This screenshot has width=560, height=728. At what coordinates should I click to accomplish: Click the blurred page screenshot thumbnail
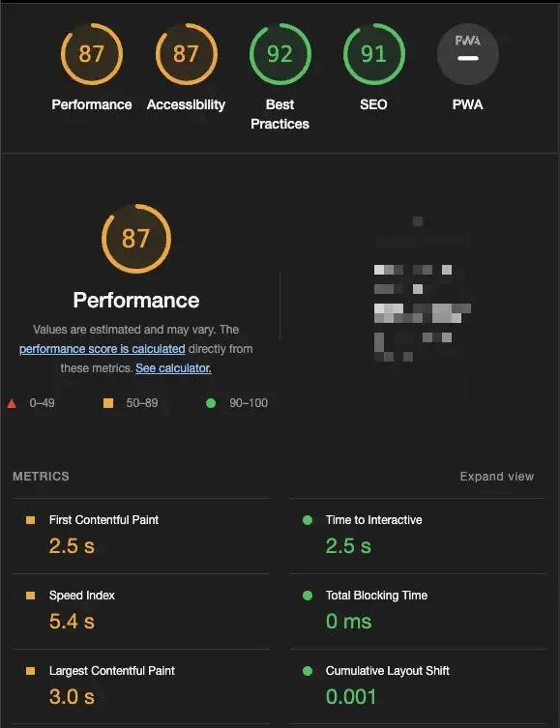(x=422, y=289)
